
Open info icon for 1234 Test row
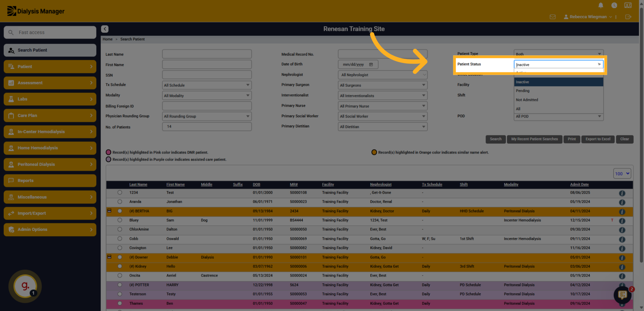pyautogui.click(x=622, y=193)
